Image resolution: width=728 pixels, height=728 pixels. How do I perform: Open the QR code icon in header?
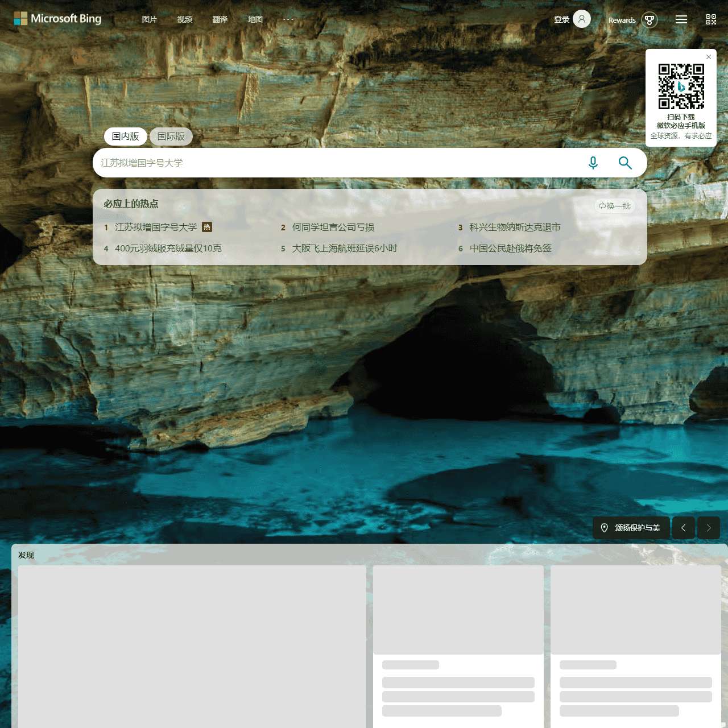pos(710,19)
